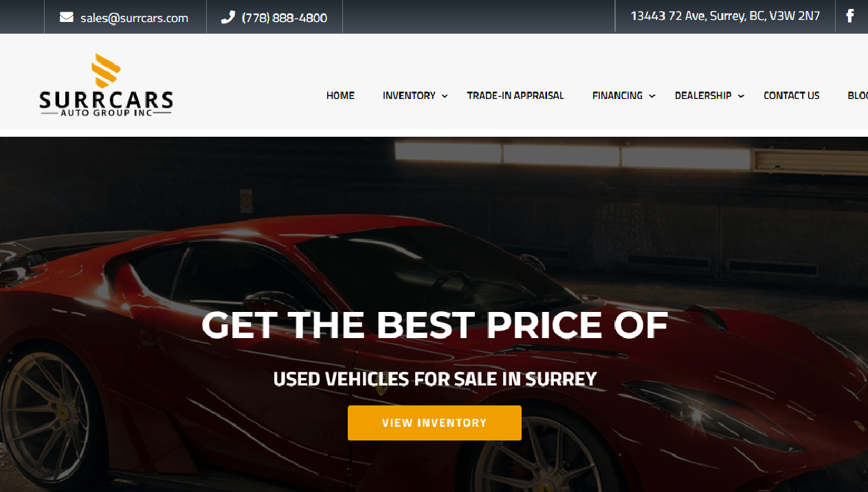
Task: Open the Blog menu item
Action: click(858, 96)
